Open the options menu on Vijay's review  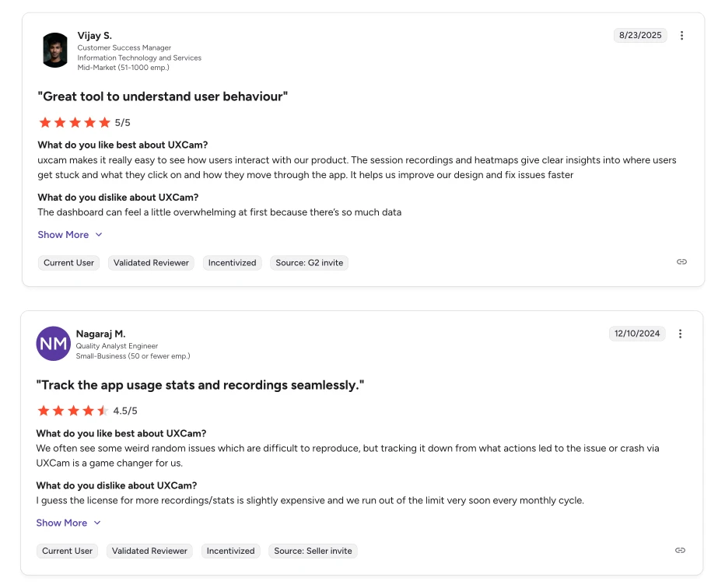(x=682, y=35)
